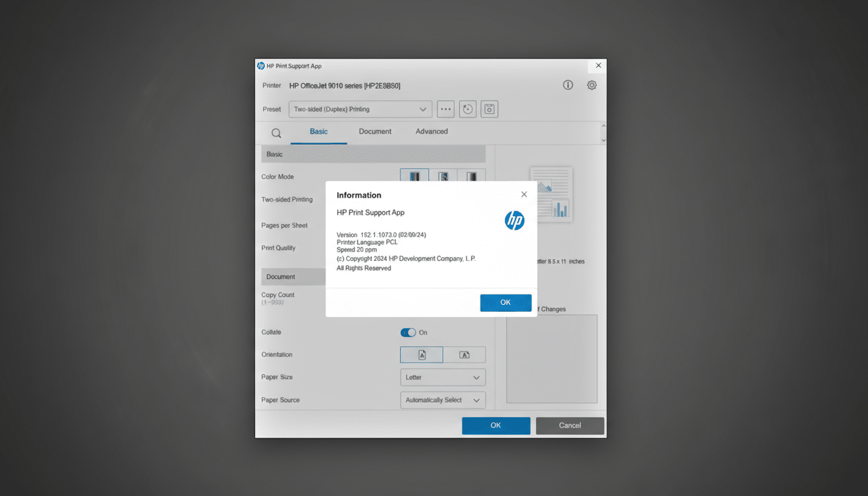Image resolution: width=868 pixels, height=496 pixels.
Task: Open search with the magnifier icon
Action: [x=276, y=132]
